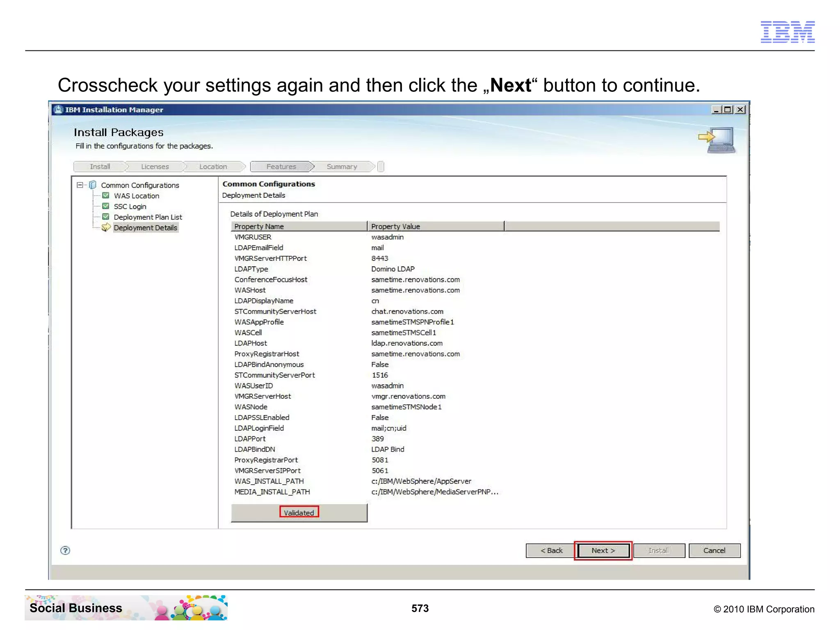840x630 pixels.
Task: Select the VMGRUSER property row
Action: (x=475, y=237)
